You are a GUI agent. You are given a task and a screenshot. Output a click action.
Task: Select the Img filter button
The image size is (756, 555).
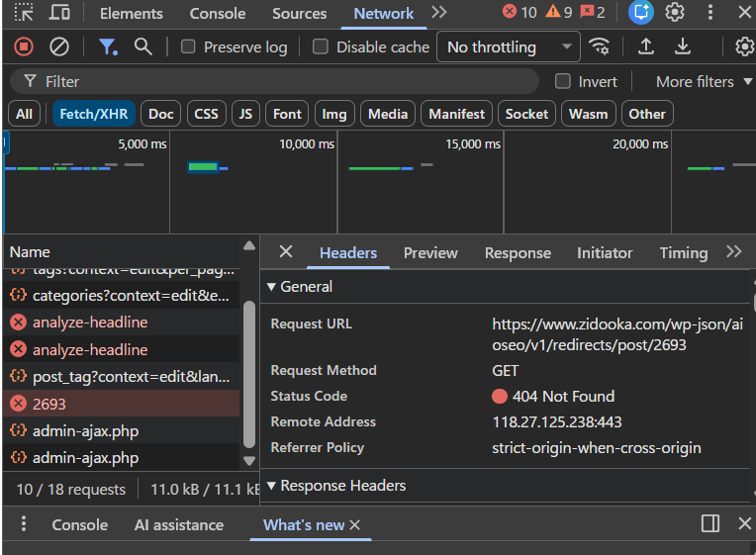click(333, 114)
